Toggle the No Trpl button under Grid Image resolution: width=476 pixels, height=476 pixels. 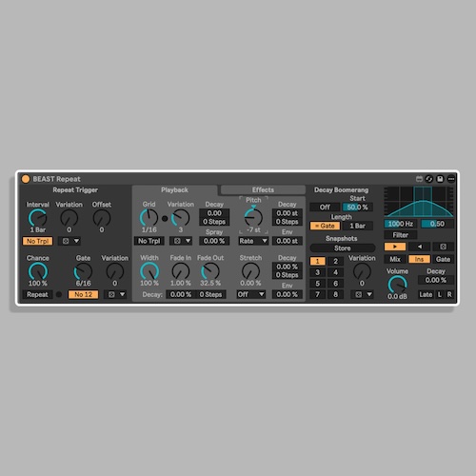coord(149,241)
